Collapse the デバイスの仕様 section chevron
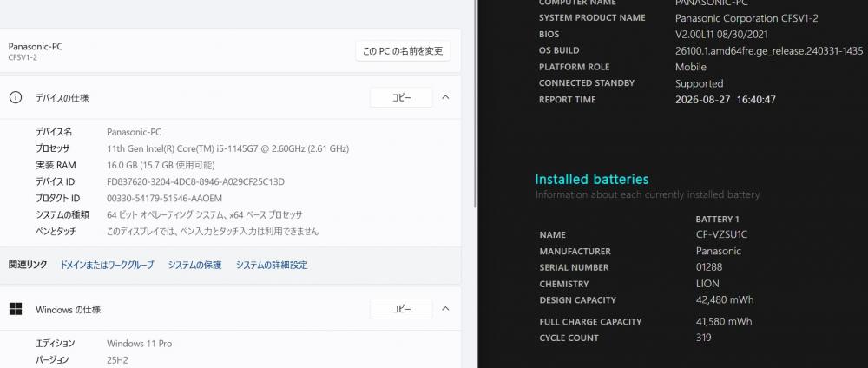This screenshot has width=868, height=368. click(445, 97)
